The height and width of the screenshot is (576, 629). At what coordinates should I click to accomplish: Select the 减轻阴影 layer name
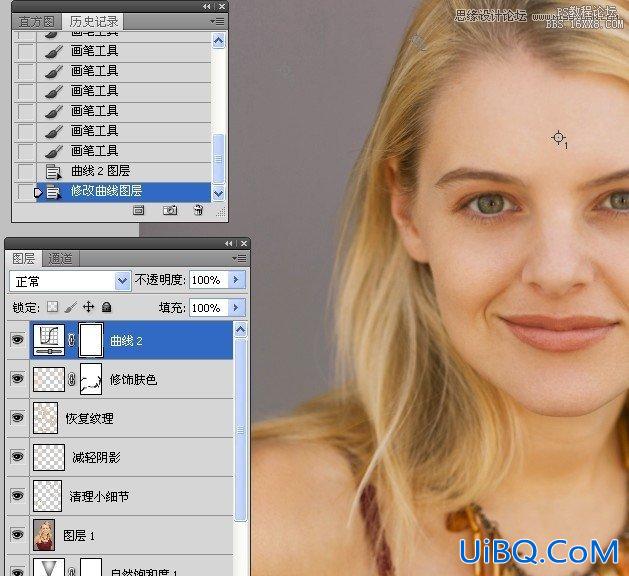click(x=96, y=457)
